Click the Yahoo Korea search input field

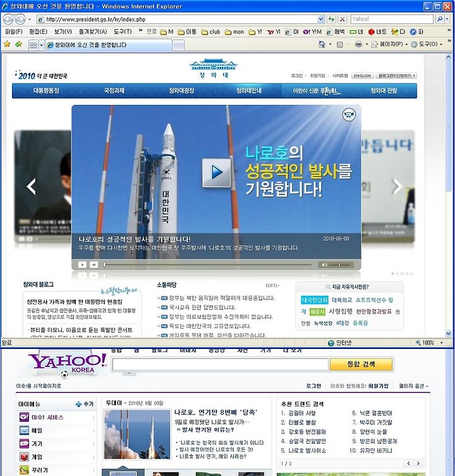[221, 364]
